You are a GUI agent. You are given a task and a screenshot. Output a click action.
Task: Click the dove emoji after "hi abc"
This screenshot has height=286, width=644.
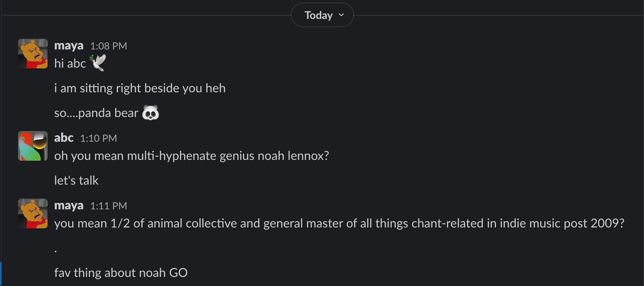pos(98,63)
